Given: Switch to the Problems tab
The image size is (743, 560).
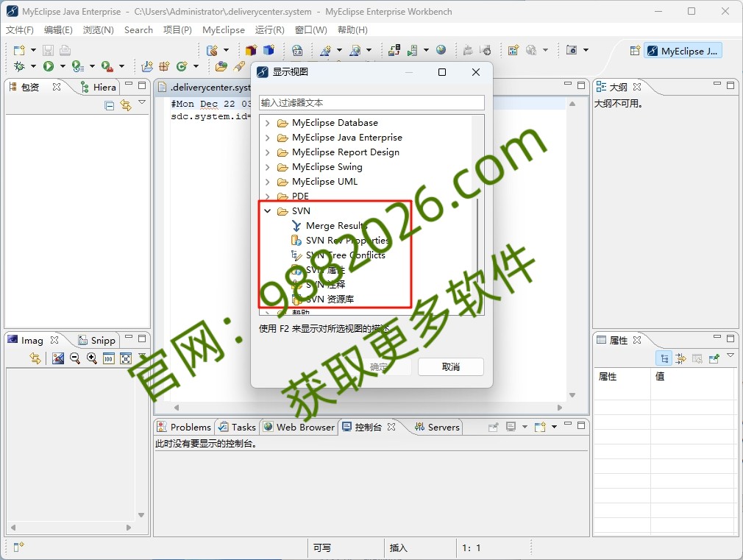Looking at the screenshot, I should tap(184, 428).
